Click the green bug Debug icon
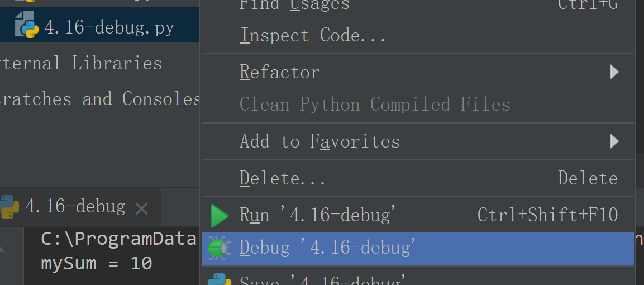The width and height of the screenshot is (644, 285). (219, 248)
